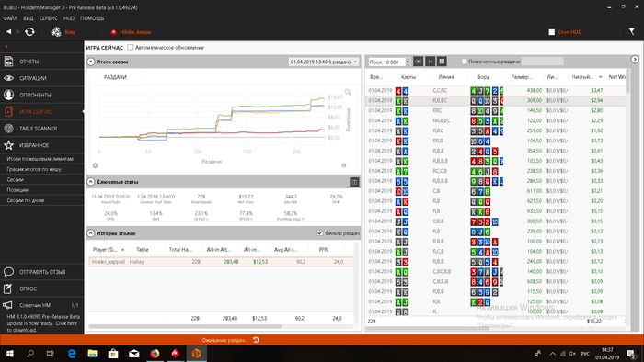644x362 pixels.
Task: Open ИЗБРАННОЕ favorites star
Action: click(x=42, y=145)
